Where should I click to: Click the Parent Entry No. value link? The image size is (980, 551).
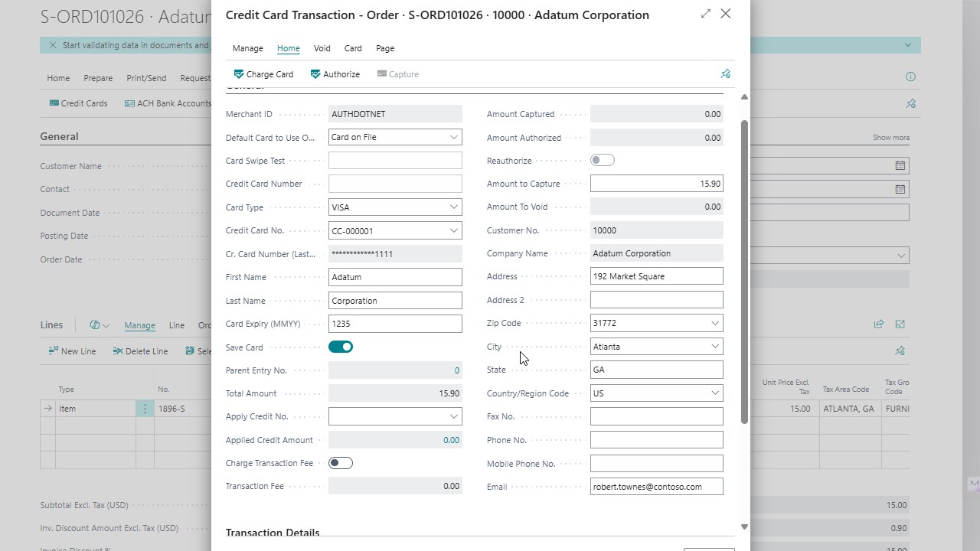click(x=456, y=370)
